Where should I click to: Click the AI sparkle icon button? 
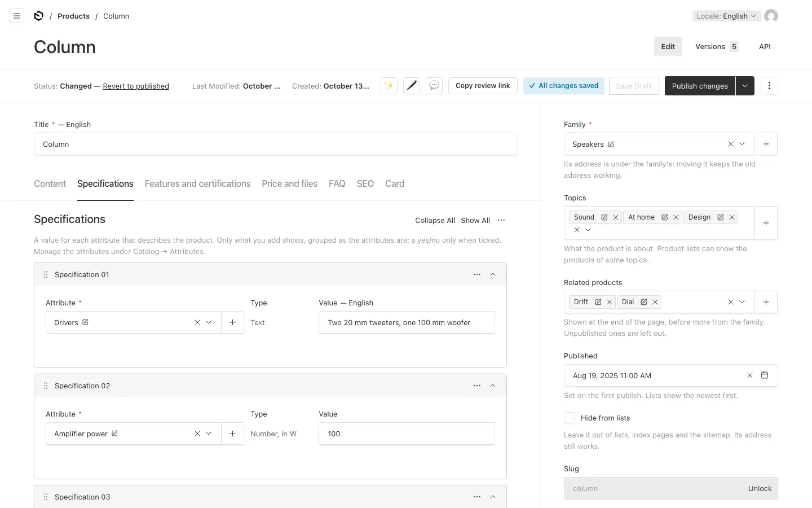(x=389, y=86)
